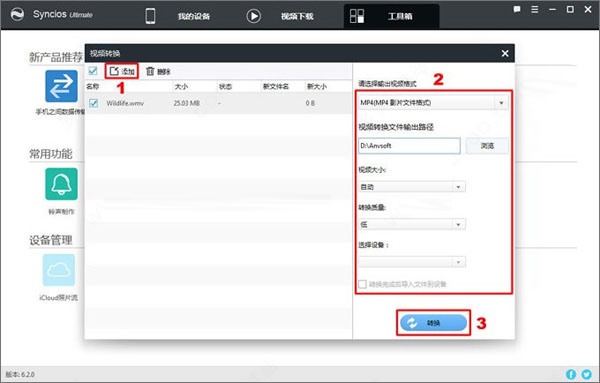Switch to 工具箱 tab
Image resolution: width=600 pixels, height=383 pixels.
pos(400,16)
